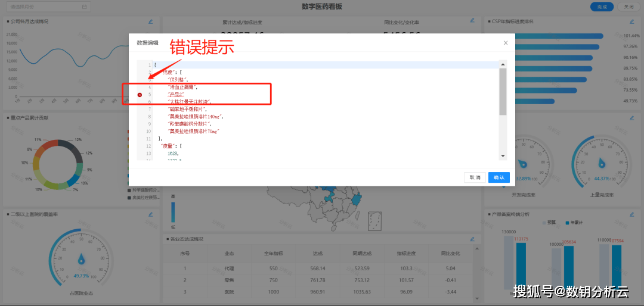
Task: Close the 数据编辑 dialog with the X
Action: tap(506, 43)
